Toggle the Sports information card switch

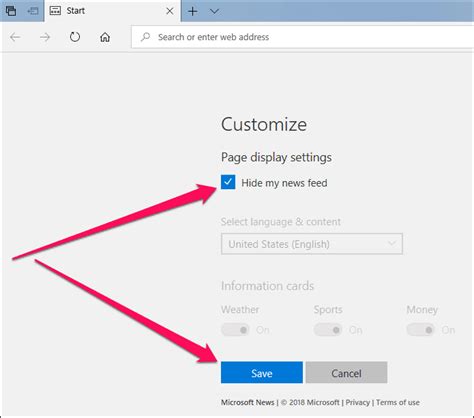coord(328,330)
